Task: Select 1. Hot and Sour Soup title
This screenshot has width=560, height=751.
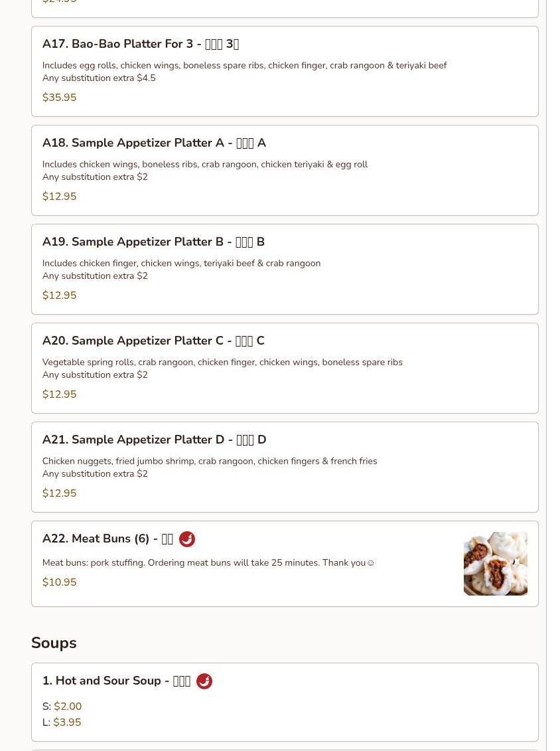Action: pos(116,681)
